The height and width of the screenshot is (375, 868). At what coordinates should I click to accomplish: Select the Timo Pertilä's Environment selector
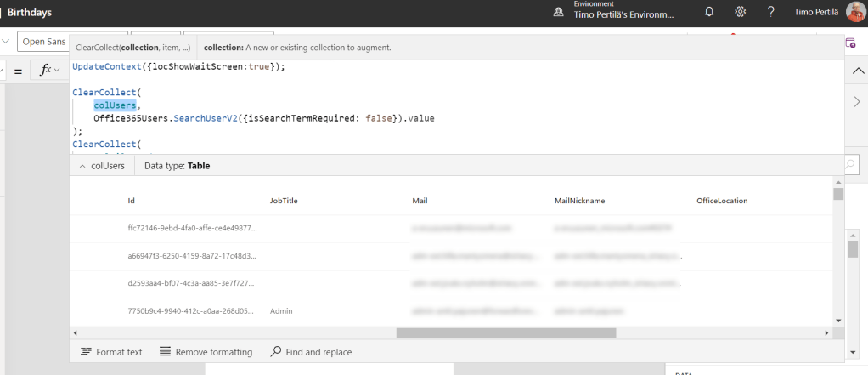pyautogui.click(x=624, y=14)
